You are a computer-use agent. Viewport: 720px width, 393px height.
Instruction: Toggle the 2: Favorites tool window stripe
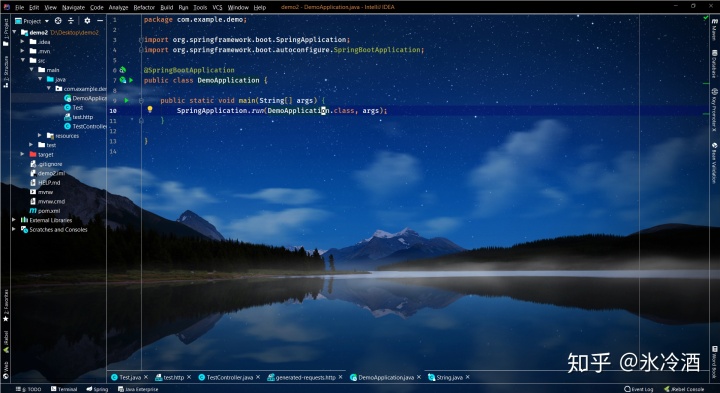coord(6,305)
